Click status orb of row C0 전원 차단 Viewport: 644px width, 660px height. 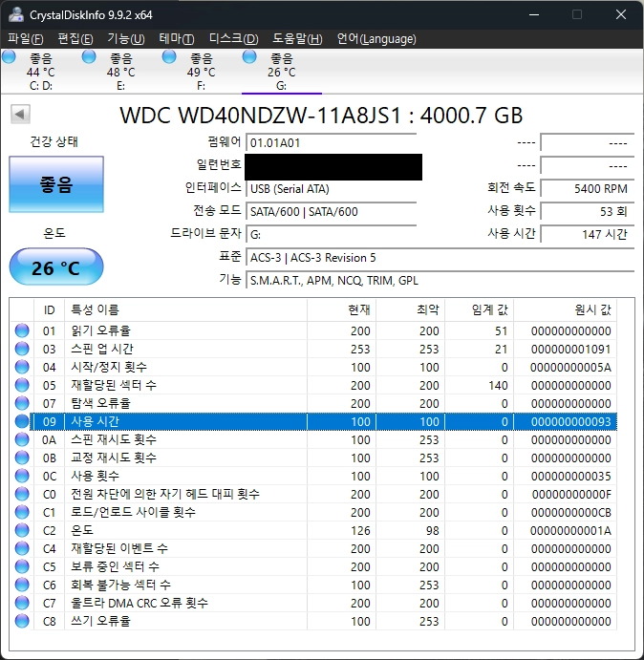click(22, 494)
